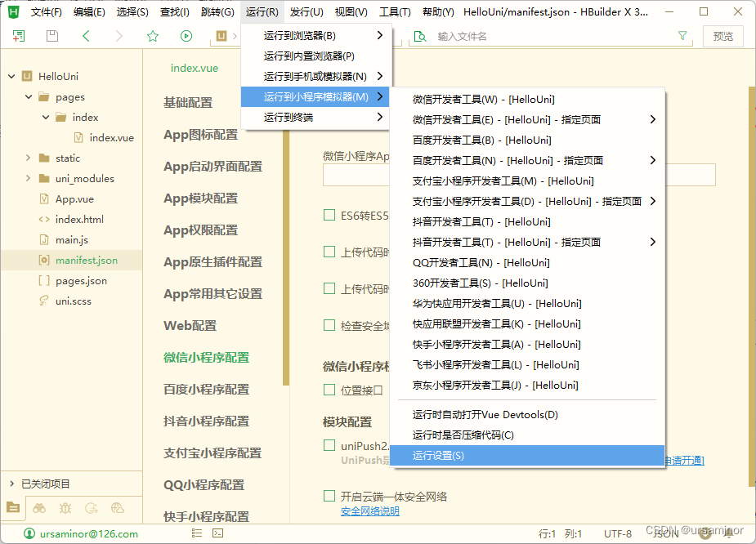Click the user account avatar icon
The image size is (756, 544).
[x=29, y=533]
